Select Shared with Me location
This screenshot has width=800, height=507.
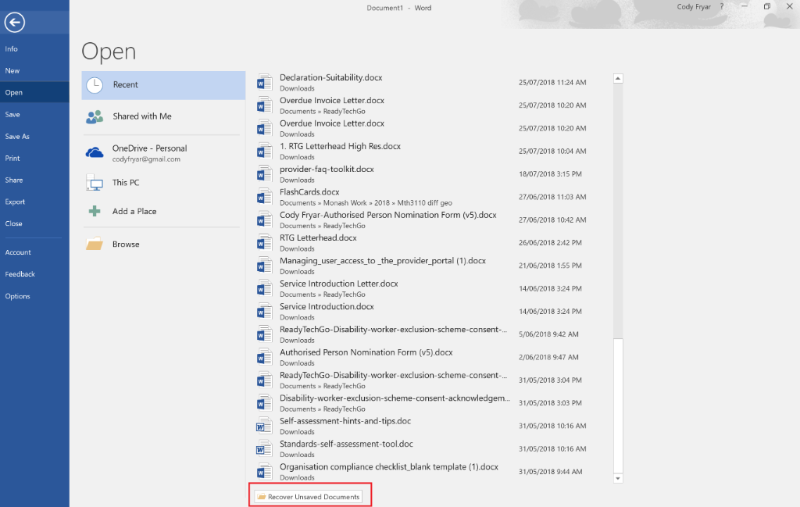click(163, 117)
